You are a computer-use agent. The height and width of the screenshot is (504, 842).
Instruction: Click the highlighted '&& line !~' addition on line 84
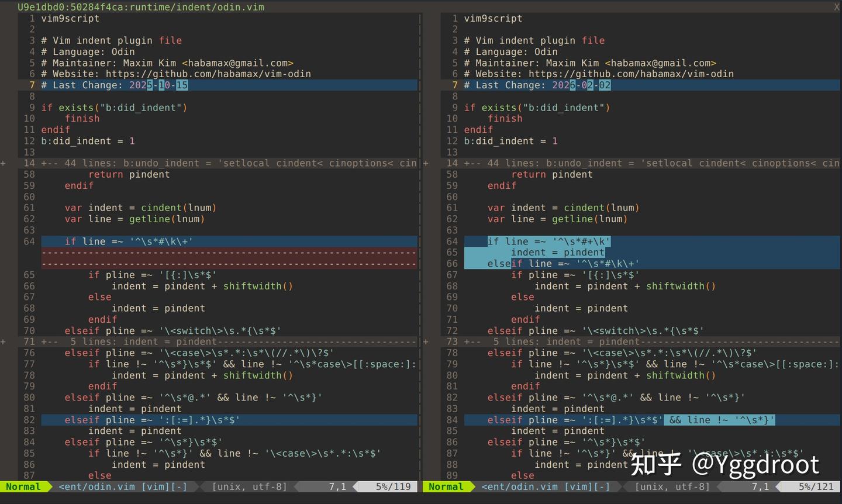[719, 420]
